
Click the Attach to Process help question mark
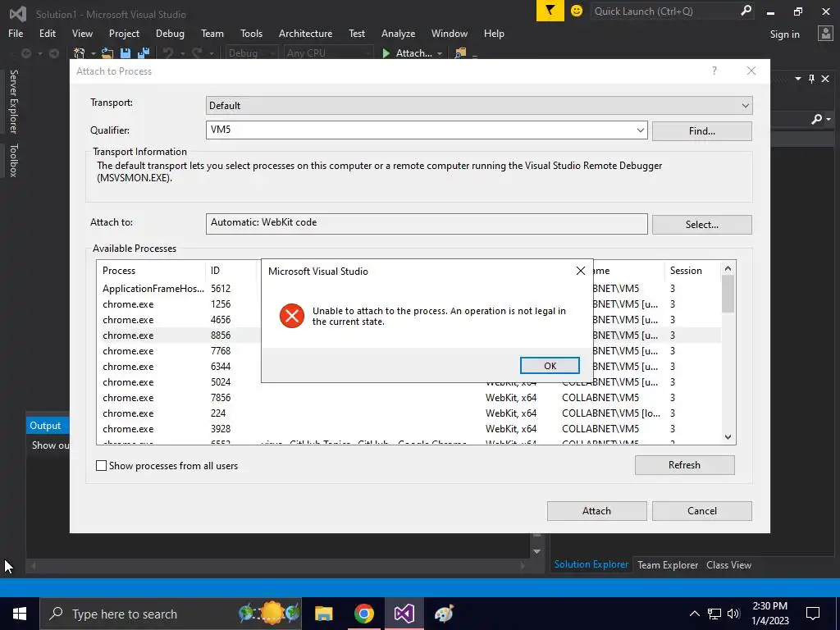[714, 71]
